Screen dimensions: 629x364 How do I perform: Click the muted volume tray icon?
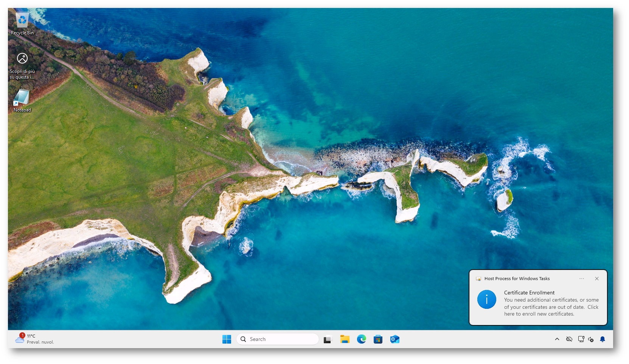(x=591, y=339)
